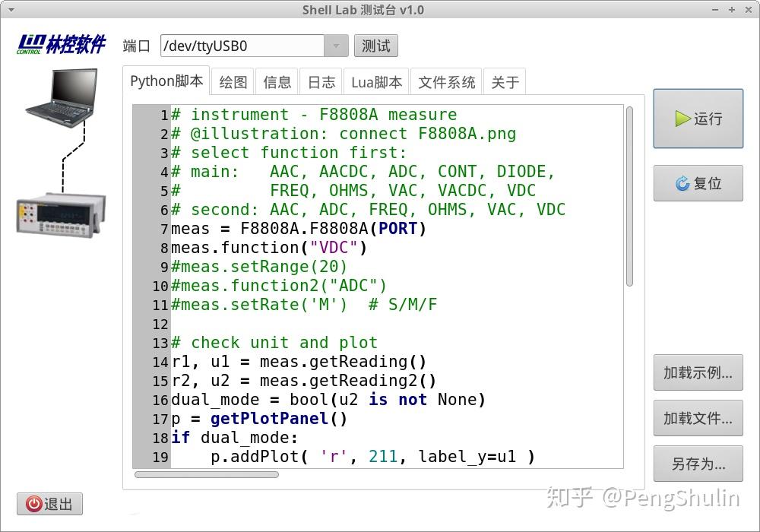Click the 另存为... save as button
Image resolution: width=760 pixels, height=532 pixels.
(x=698, y=464)
